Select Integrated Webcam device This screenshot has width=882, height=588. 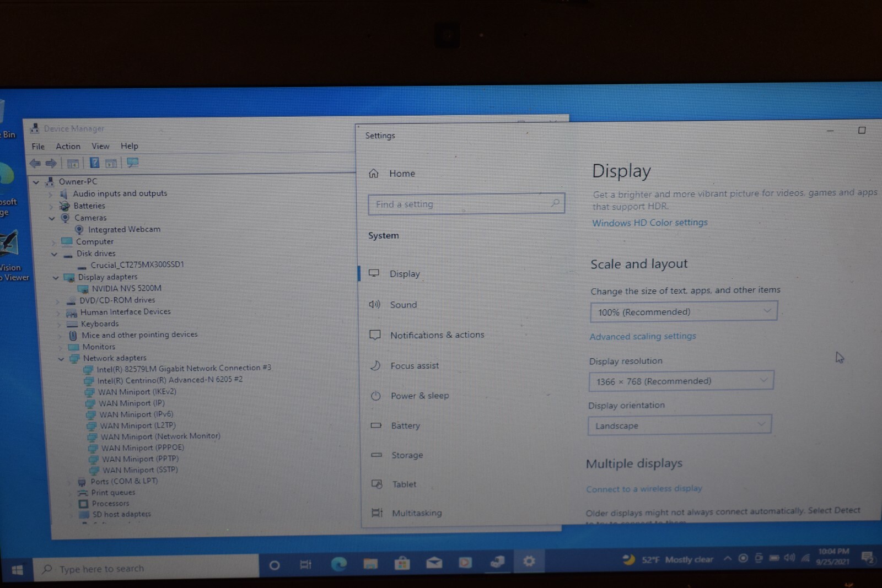coord(124,229)
